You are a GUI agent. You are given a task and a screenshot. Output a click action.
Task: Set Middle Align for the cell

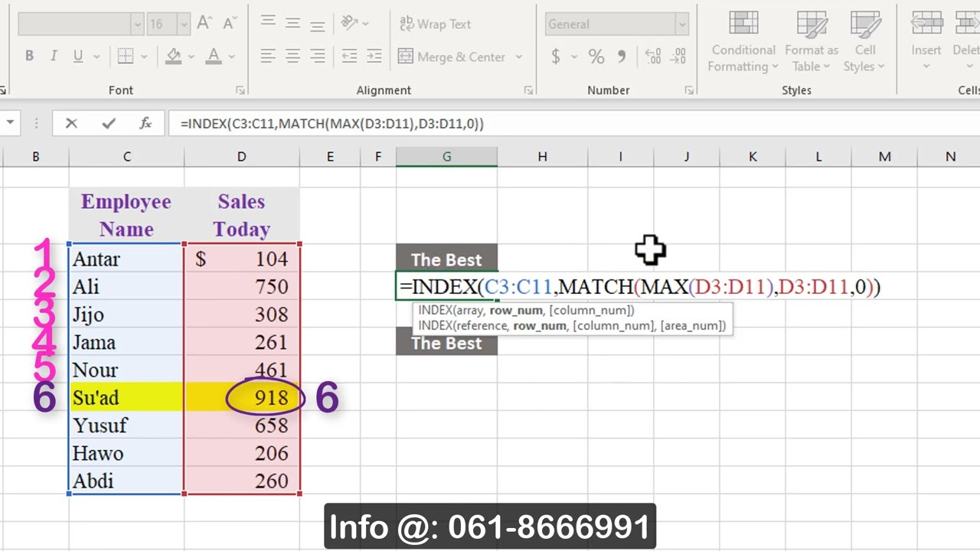292,24
